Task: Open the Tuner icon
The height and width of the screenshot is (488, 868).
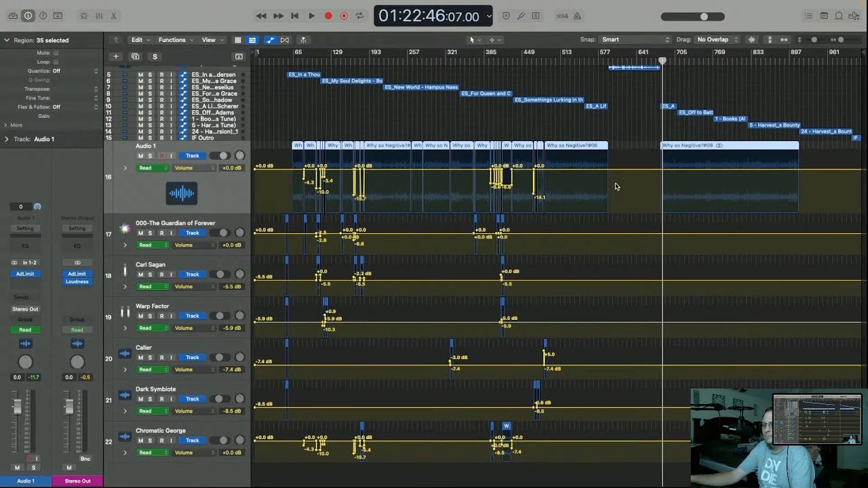Action: point(521,16)
